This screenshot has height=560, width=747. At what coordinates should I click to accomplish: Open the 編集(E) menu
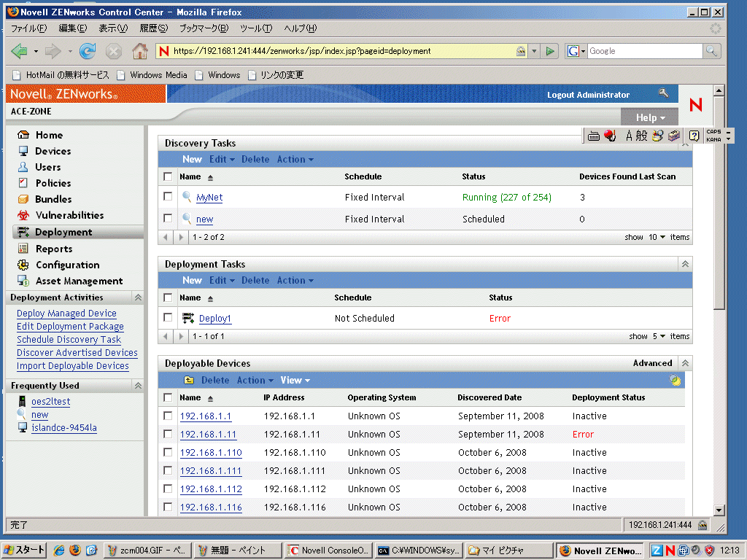pyautogui.click(x=73, y=28)
